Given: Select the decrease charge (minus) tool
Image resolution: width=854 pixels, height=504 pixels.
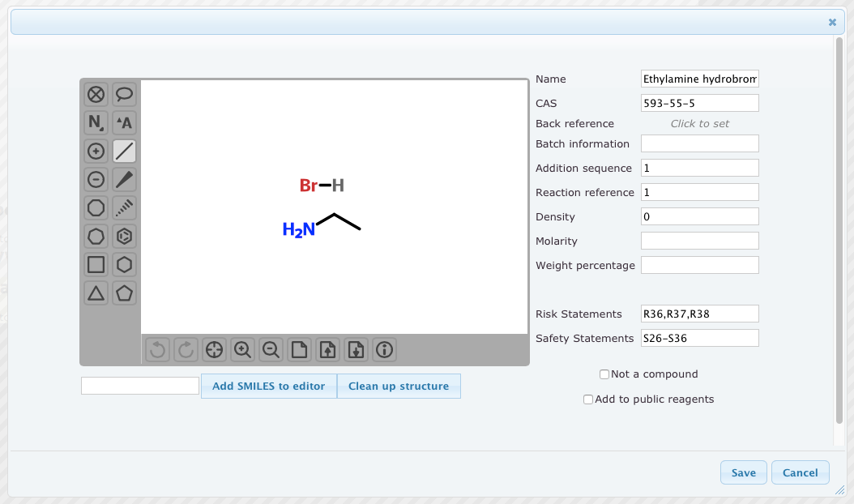Looking at the screenshot, I should (x=96, y=179).
